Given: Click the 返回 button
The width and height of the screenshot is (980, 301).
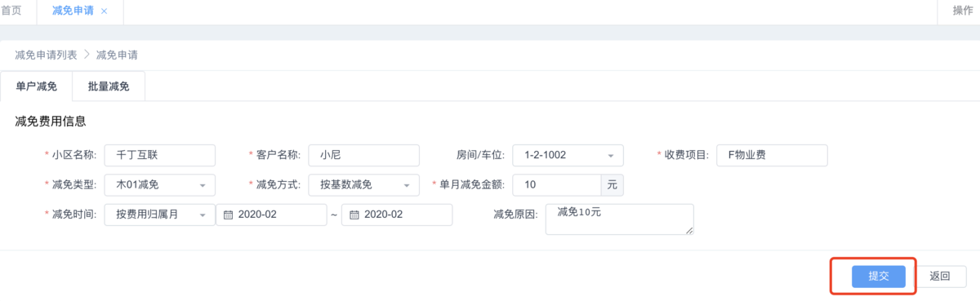Looking at the screenshot, I should (x=940, y=276).
